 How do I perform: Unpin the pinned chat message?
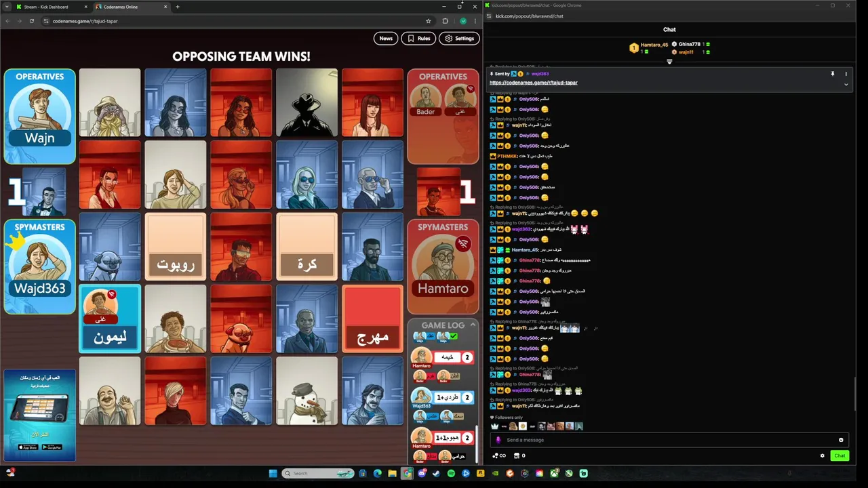pyautogui.click(x=833, y=74)
